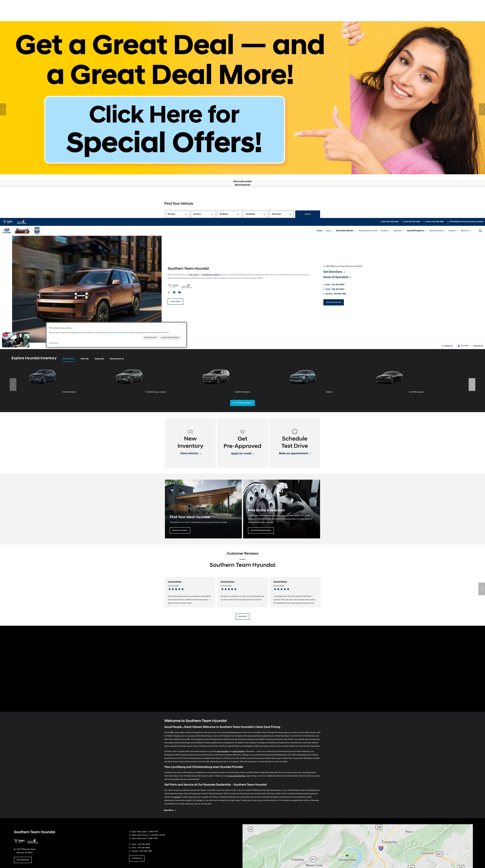This screenshot has height=868, width=485.
Task: Expand the Specials menu
Action: pos(398,231)
